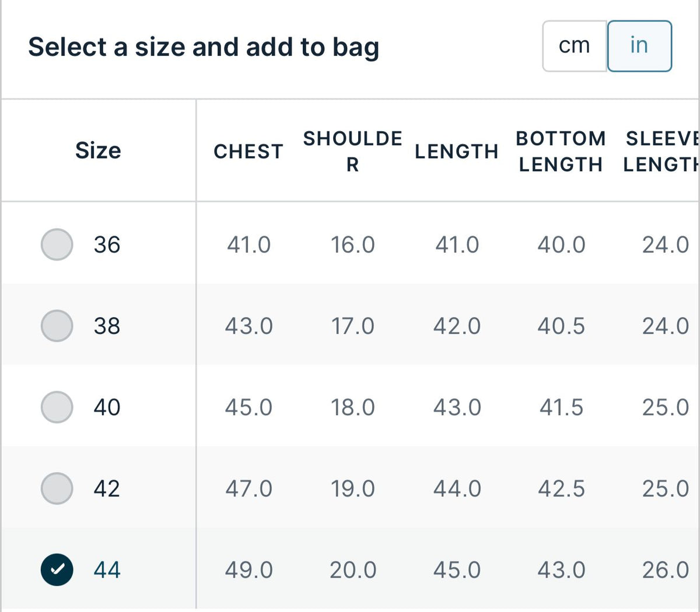
Task: Deselect the checked size 44 option
Action: click(57, 569)
